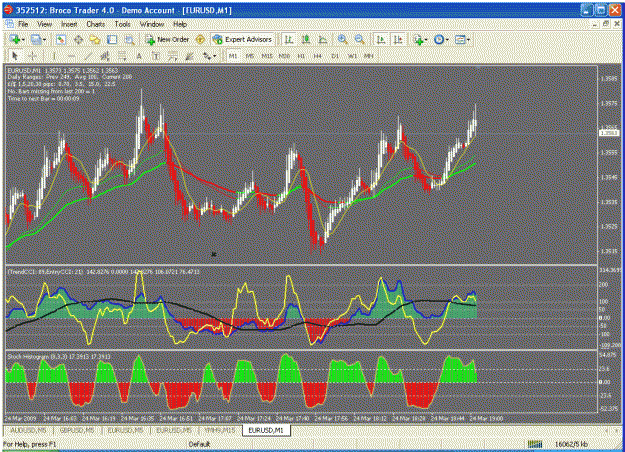Image resolution: width=625 pixels, height=452 pixels.
Task: Open the Window menu
Action: point(152,24)
